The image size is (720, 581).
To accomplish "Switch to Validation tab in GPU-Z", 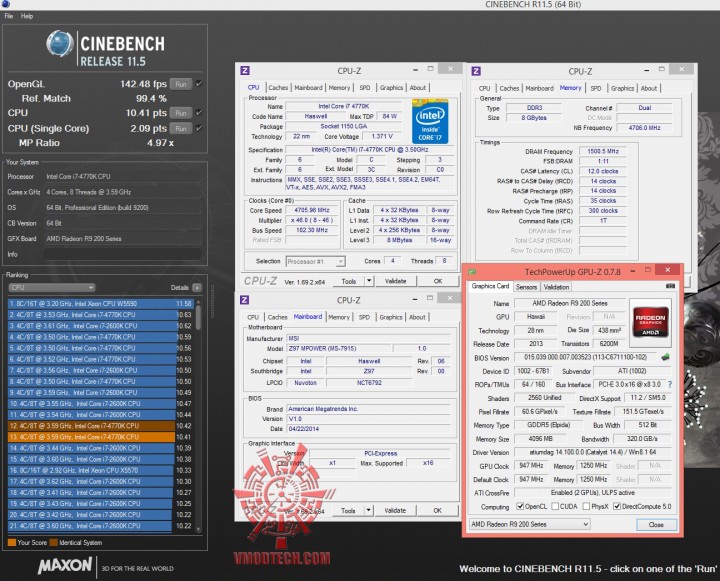I will pyautogui.click(x=556, y=287).
